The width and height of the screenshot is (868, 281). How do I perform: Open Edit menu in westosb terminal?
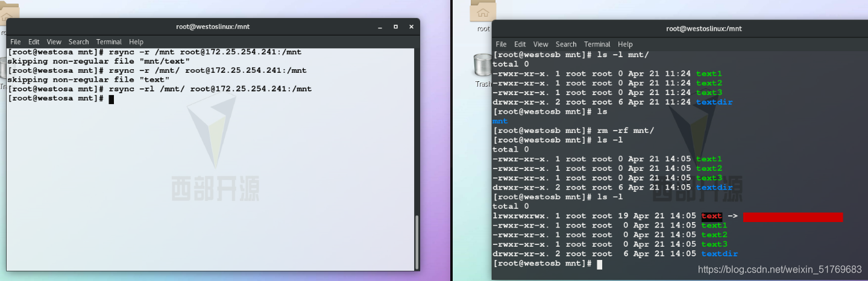pyautogui.click(x=520, y=44)
